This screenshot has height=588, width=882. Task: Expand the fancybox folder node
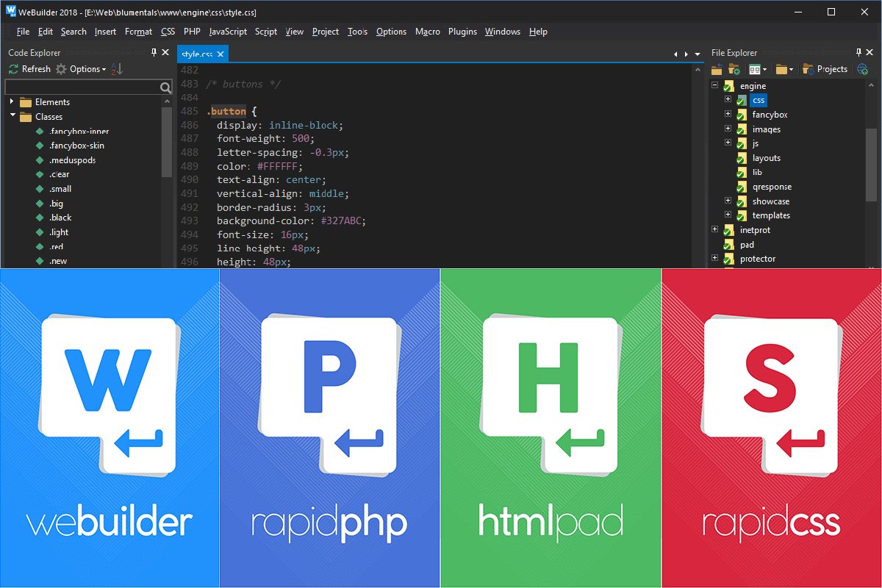728,114
